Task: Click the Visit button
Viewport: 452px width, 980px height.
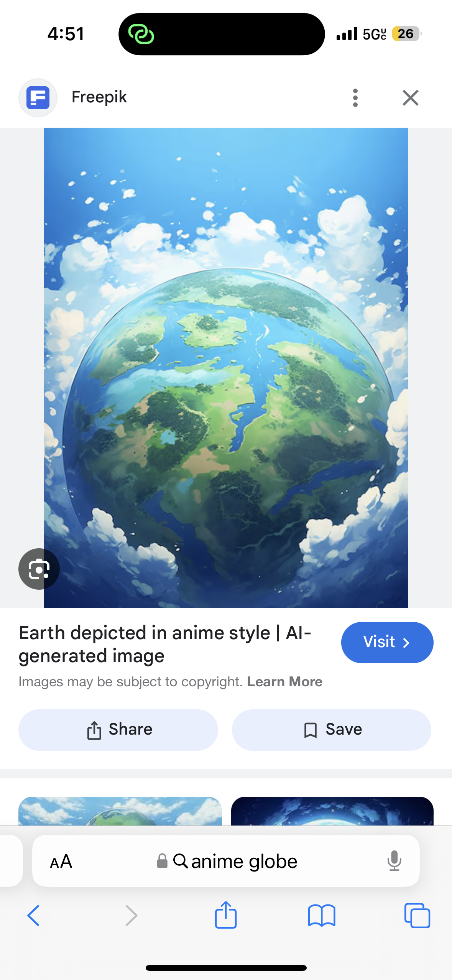Action: [x=387, y=642]
